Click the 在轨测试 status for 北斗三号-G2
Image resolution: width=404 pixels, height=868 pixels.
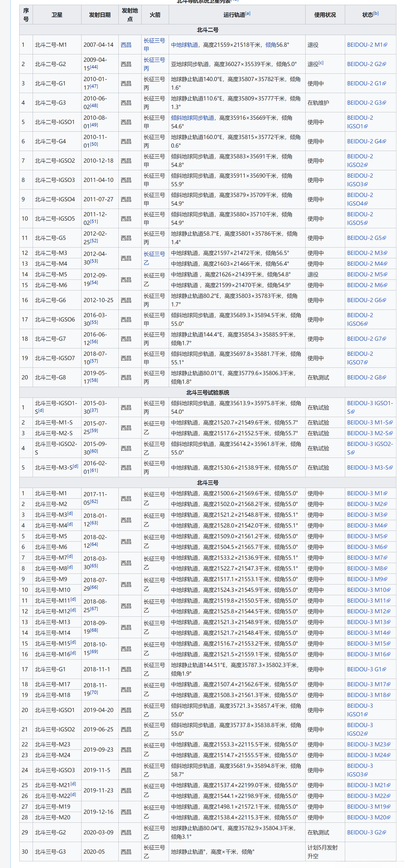click(318, 833)
